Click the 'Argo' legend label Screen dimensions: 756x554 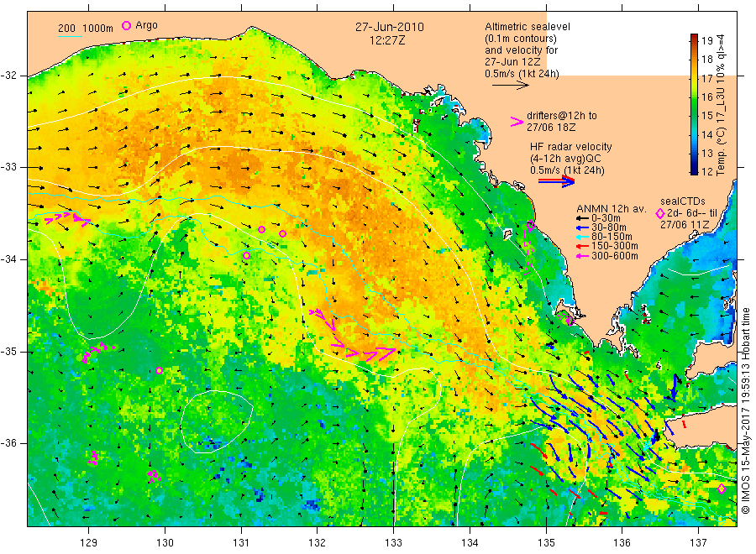click(x=146, y=25)
